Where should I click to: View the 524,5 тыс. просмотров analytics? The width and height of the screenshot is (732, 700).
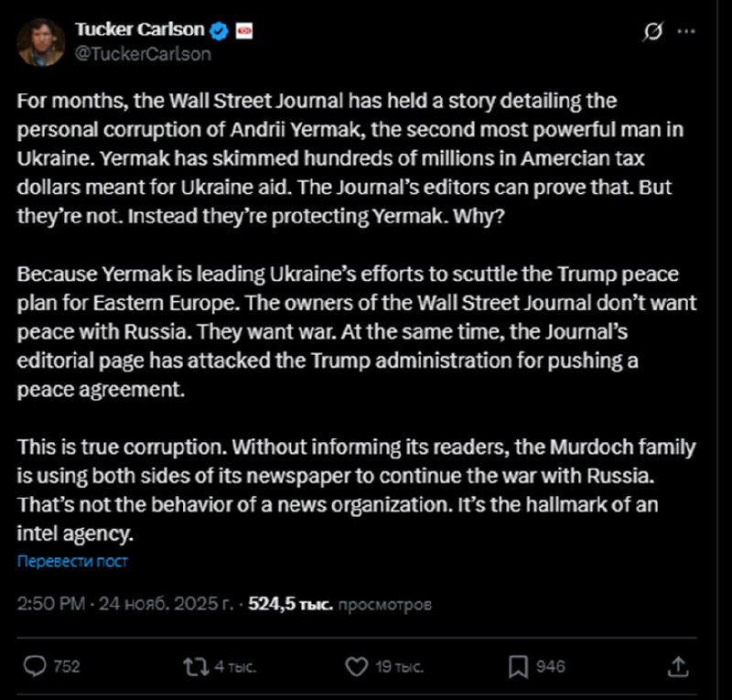(339, 604)
